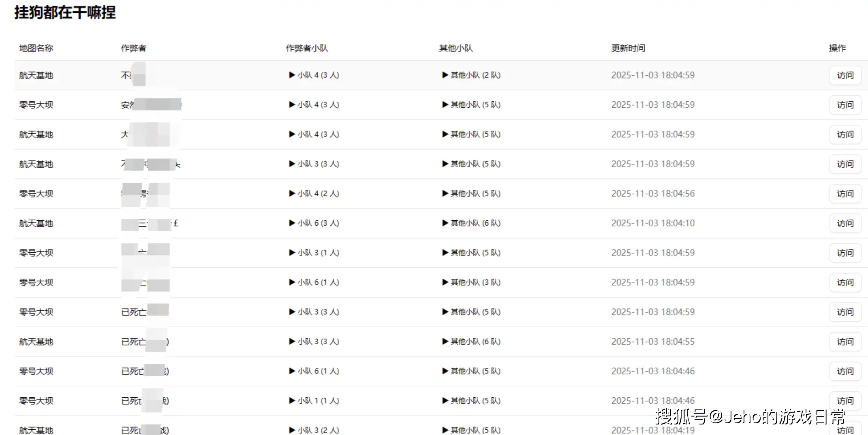This screenshot has height=435, width=868.
Task: Expand 小队 6 (3 人) cheater squad
Action: pyautogui.click(x=314, y=223)
